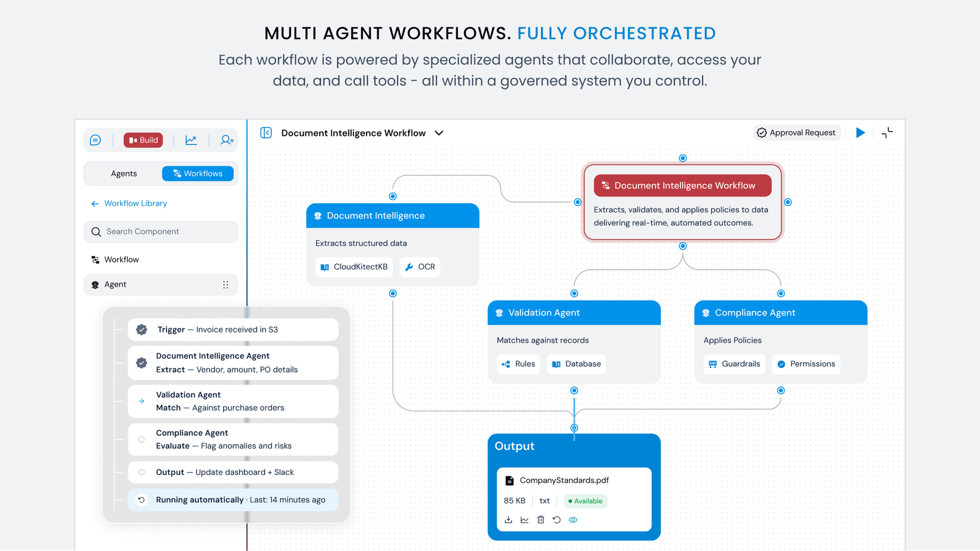Collapse the sidebar panel using the header icon
Screen dimensions: 980x551
coord(266,133)
